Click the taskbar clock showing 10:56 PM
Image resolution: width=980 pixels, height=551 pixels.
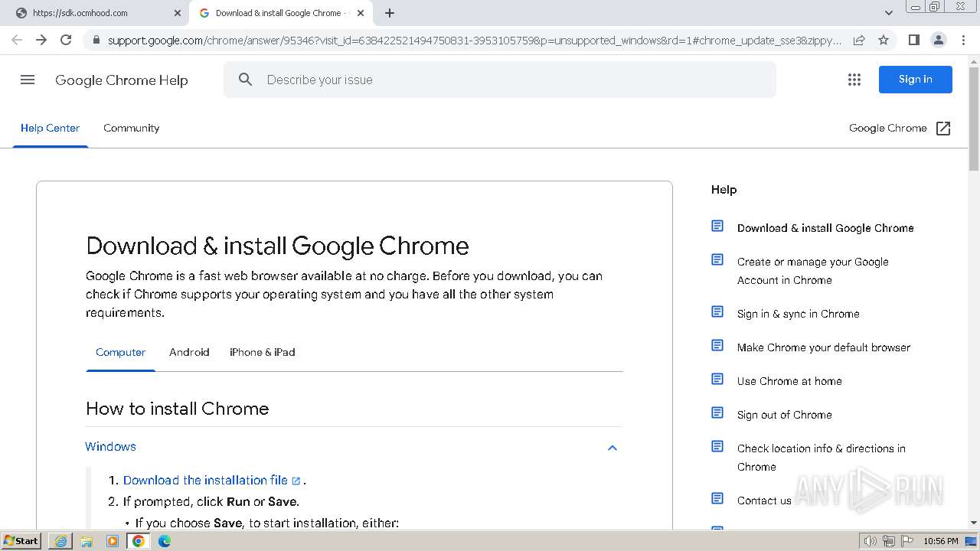pos(940,541)
